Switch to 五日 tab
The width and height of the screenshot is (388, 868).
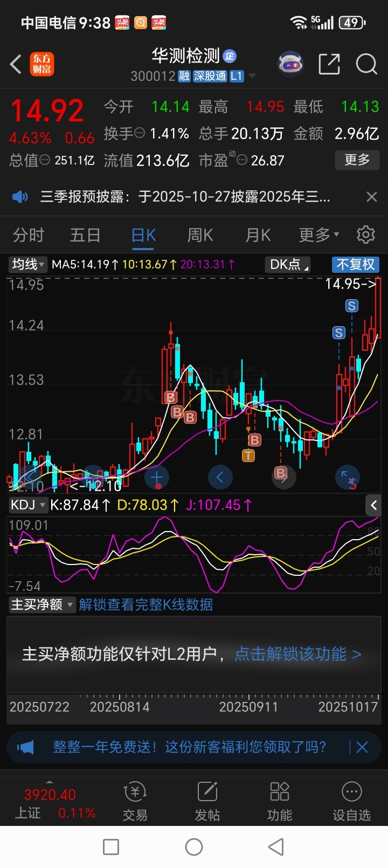[x=85, y=235]
